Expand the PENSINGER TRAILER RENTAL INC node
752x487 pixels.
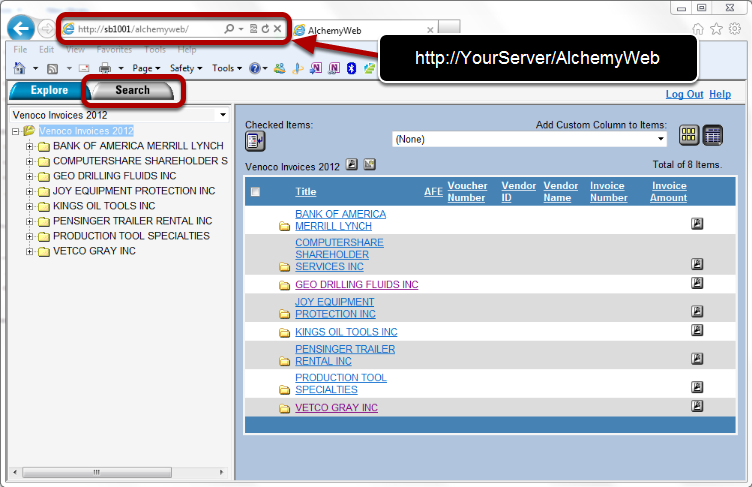coord(30,222)
